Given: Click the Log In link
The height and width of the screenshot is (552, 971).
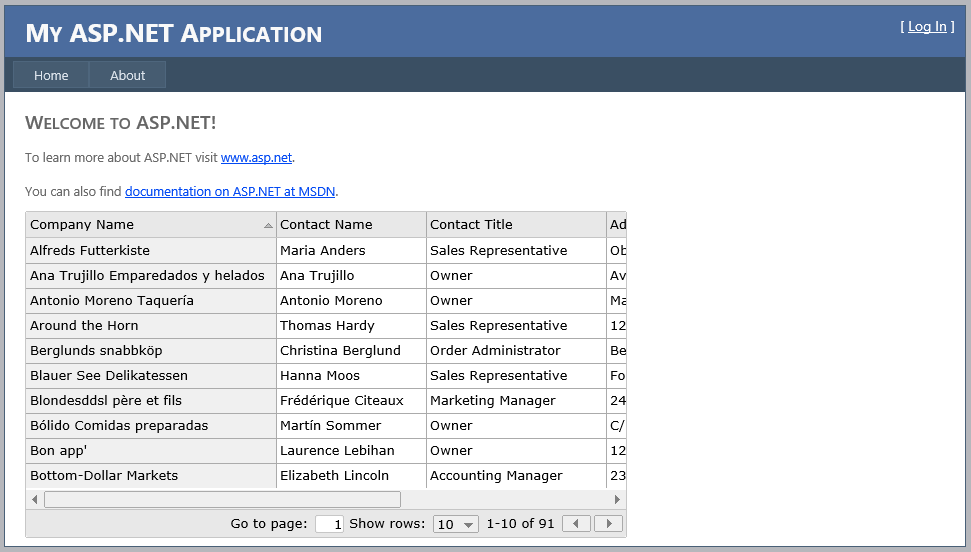Looking at the screenshot, I should tap(927, 27).
